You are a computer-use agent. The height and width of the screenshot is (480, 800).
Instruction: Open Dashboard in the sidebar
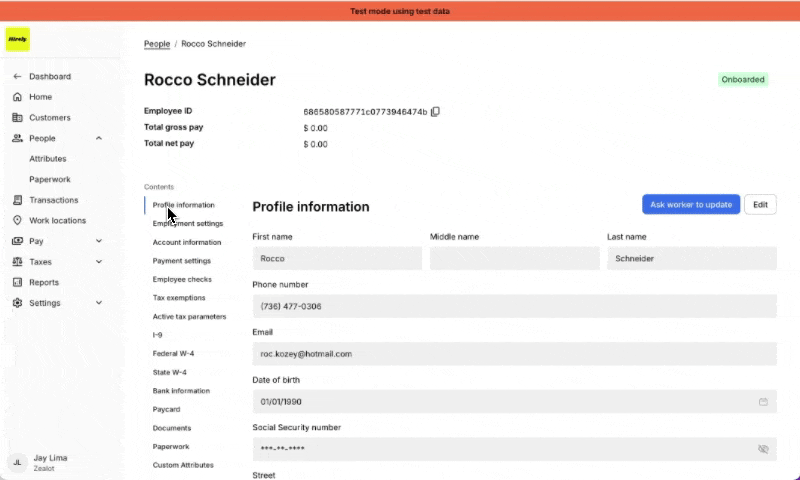pos(50,77)
